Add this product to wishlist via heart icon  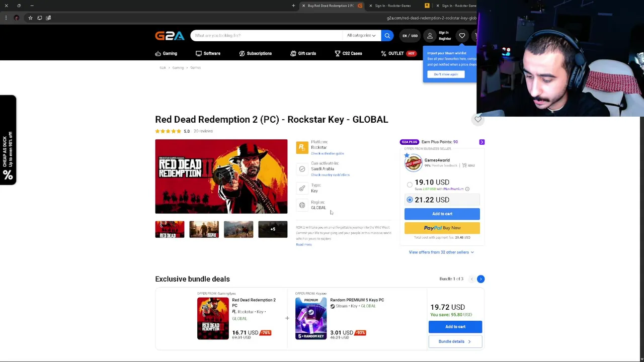478,119
